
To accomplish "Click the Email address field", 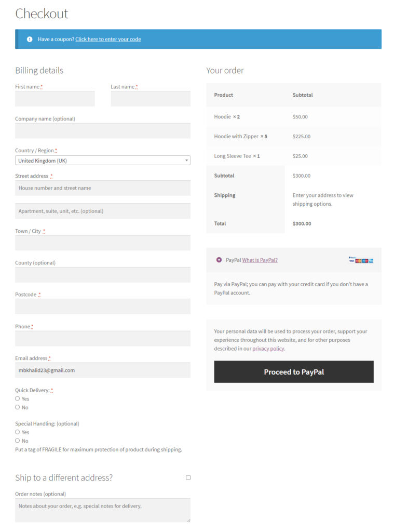I will 103,370.
